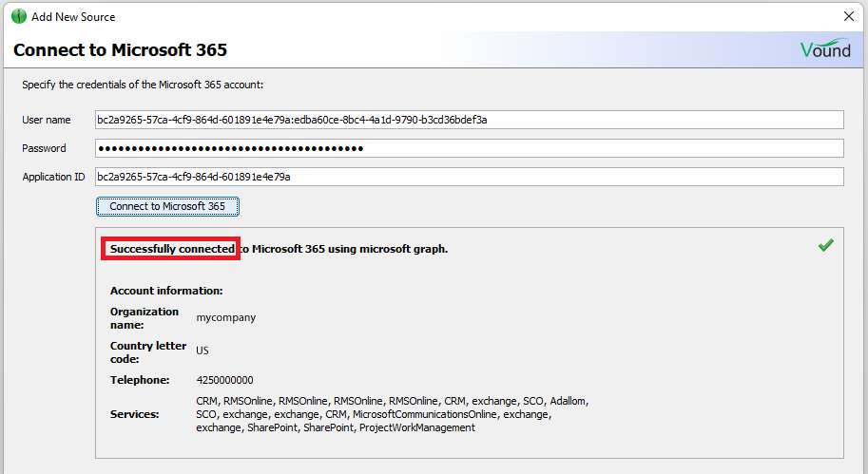Click the 'Password' label
The width and height of the screenshot is (868, 474).
point(44,148)
